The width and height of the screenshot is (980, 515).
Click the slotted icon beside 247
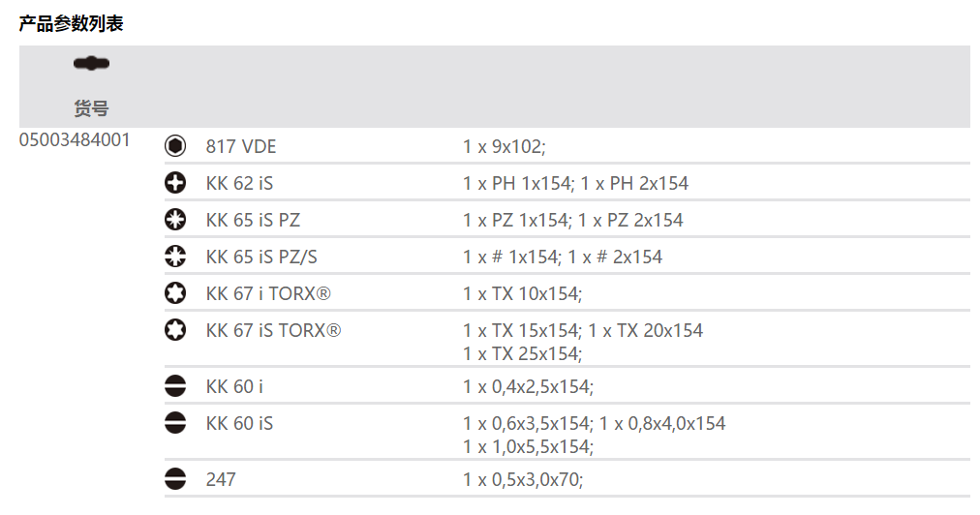pos(175,479)
